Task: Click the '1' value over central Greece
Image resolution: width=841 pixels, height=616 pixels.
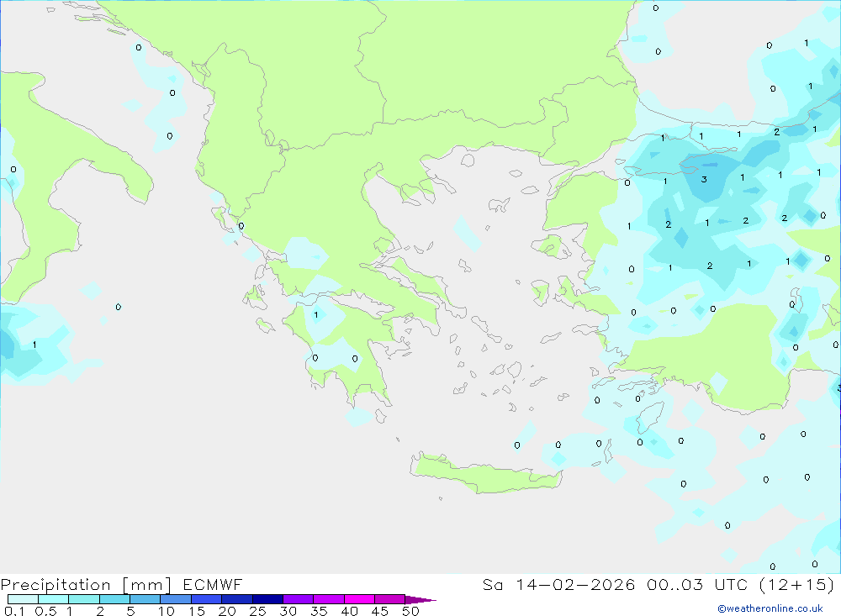Action: (x=316, y=314)
